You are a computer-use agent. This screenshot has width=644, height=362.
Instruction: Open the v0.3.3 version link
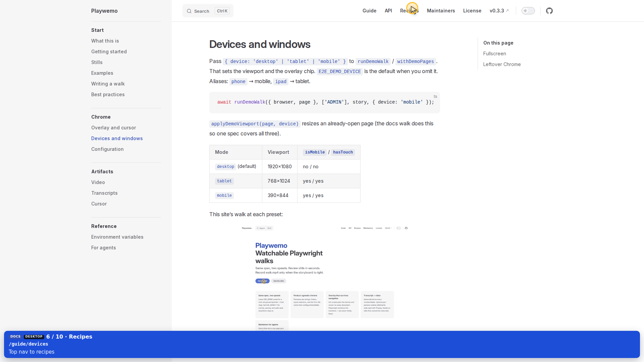(x=499, y=11)
